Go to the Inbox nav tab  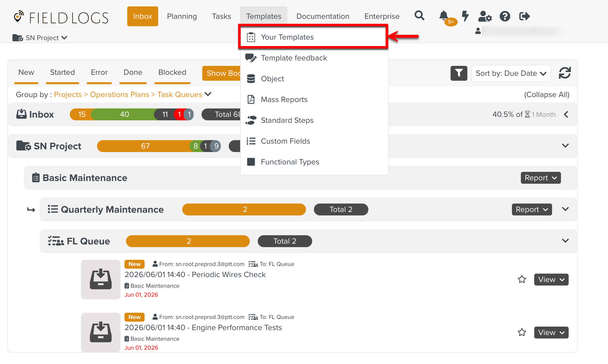tap(143, 16)
